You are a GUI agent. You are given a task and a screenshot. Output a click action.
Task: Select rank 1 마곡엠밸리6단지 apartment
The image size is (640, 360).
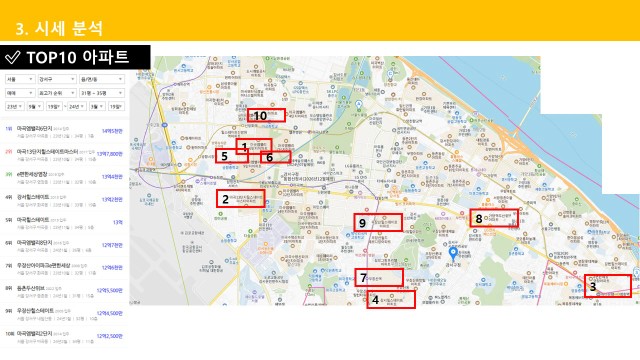click(34, 129)
